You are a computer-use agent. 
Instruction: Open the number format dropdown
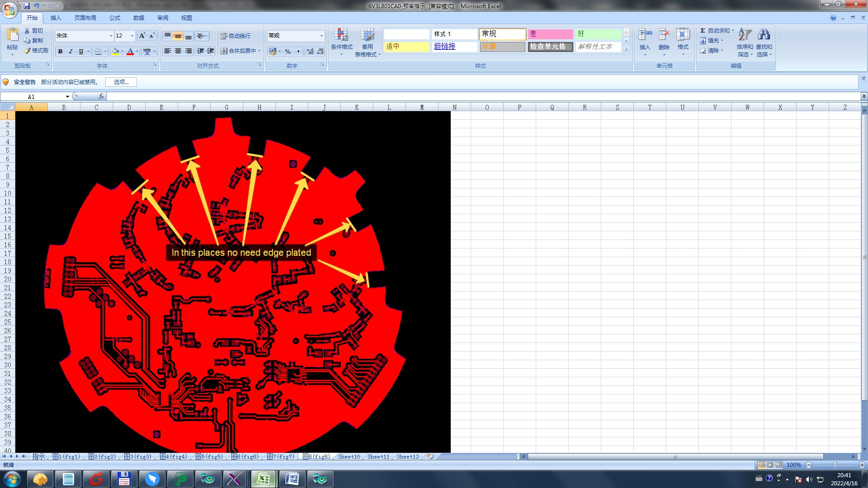point(321,36)
